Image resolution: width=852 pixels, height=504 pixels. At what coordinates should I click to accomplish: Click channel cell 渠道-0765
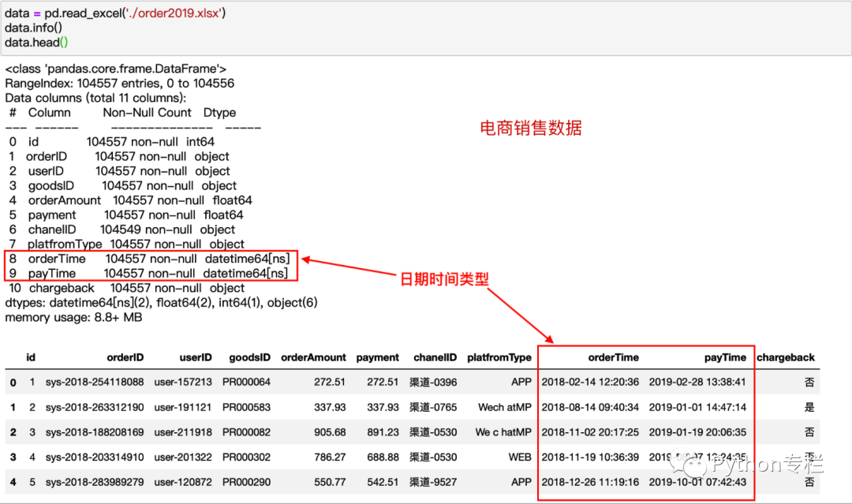(433, 407)
